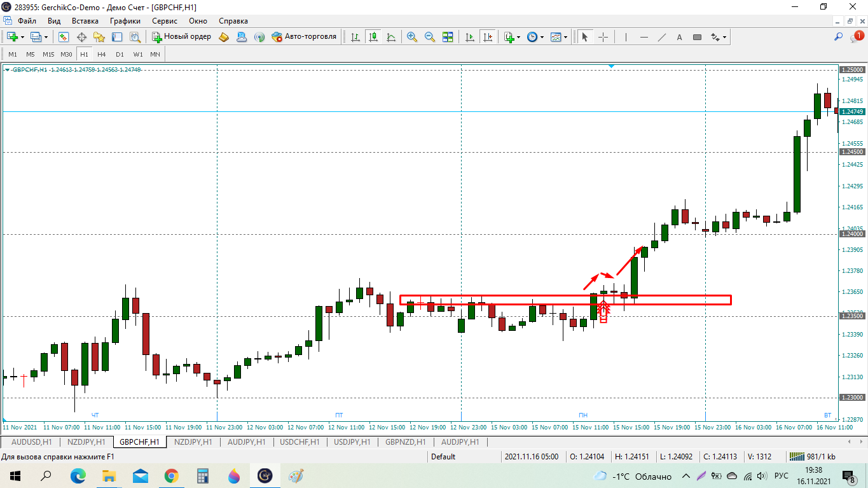Select the crosshair cursor tool
The image size is (868, 488).
click(x=603, y=37)
